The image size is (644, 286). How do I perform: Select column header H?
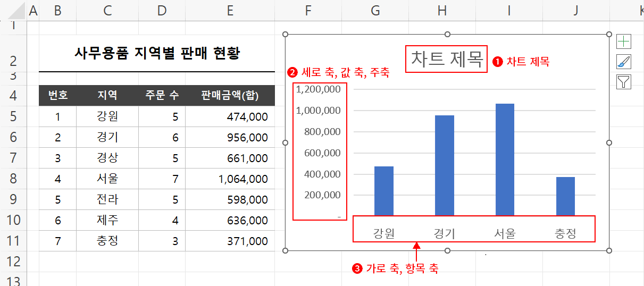pos(442,10)
